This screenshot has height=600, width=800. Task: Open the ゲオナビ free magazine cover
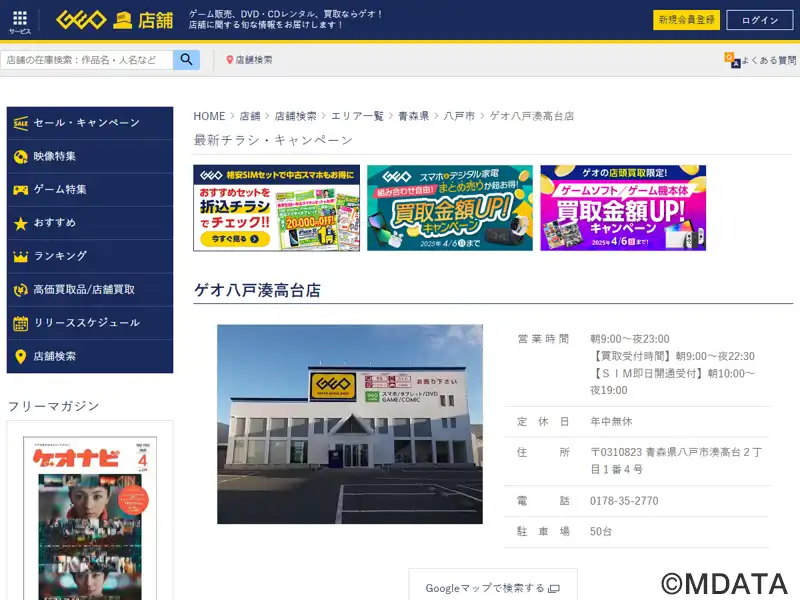tap(90, 518)
